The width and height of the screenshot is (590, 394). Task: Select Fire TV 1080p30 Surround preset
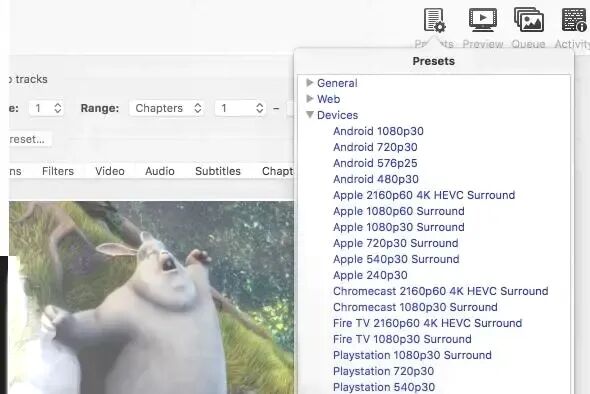pyautogui.click(x=402, y=339)
